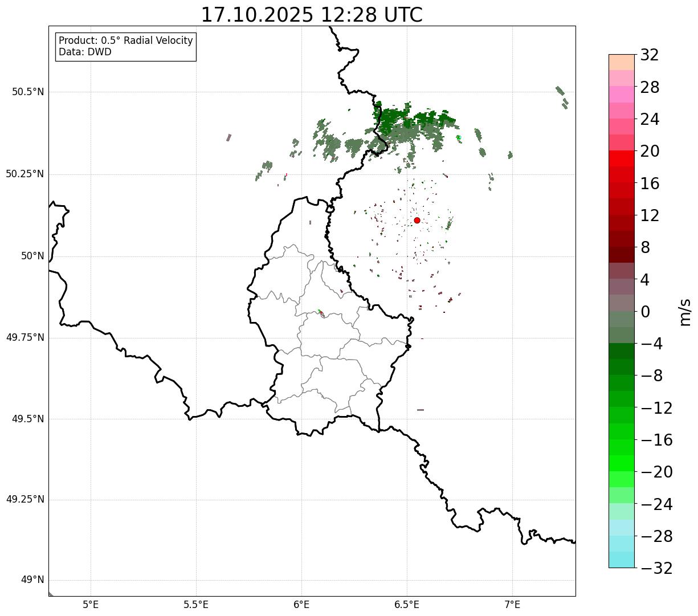
Task: Click the colorbar tick label −16
Action: tap(656, 440)
